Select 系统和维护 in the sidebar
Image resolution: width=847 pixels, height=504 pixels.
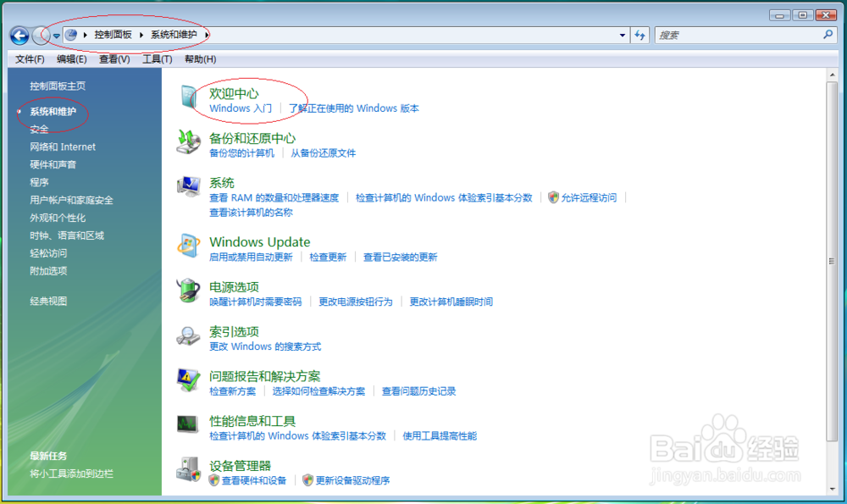(53, 111)
